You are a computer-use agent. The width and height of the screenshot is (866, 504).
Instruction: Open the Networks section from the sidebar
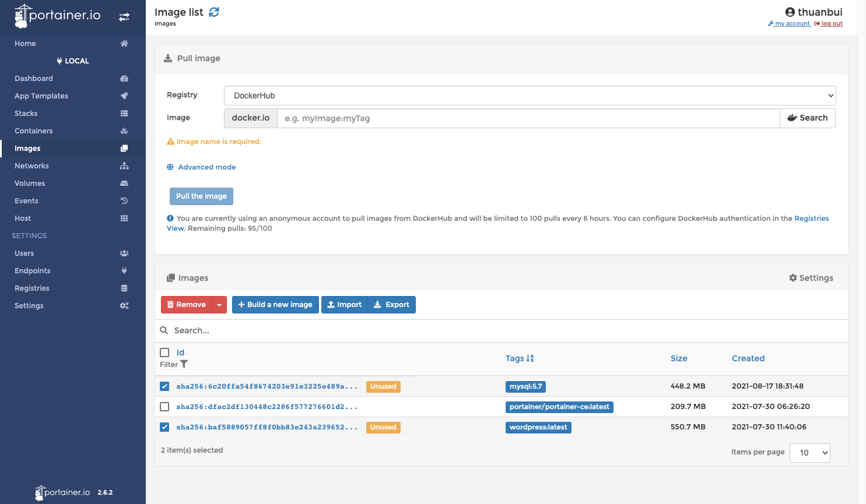(x=31, y=165)
